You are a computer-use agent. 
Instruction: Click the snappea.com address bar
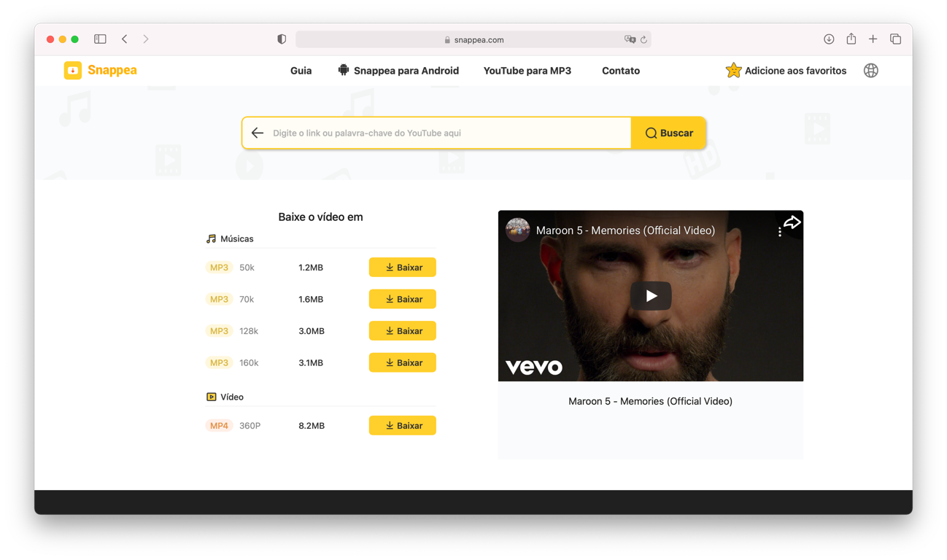click(473, 39)
